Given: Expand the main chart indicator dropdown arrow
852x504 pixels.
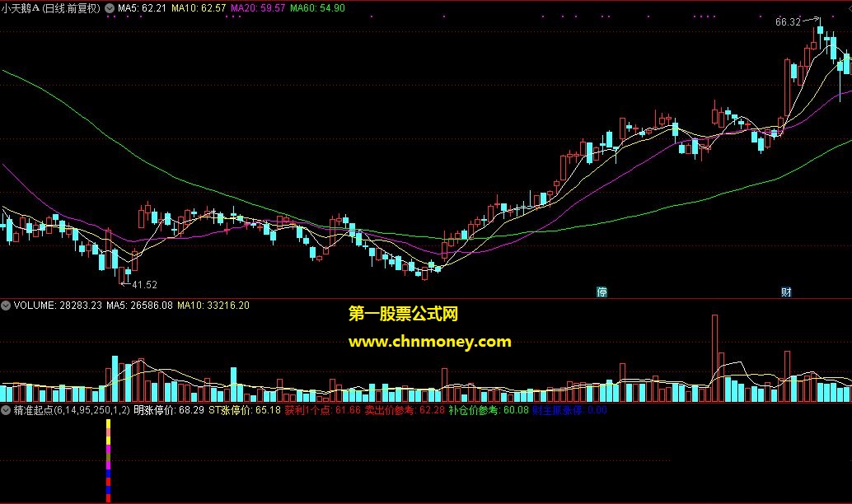Looking at the screenshot, I should [x=110, y=8].
